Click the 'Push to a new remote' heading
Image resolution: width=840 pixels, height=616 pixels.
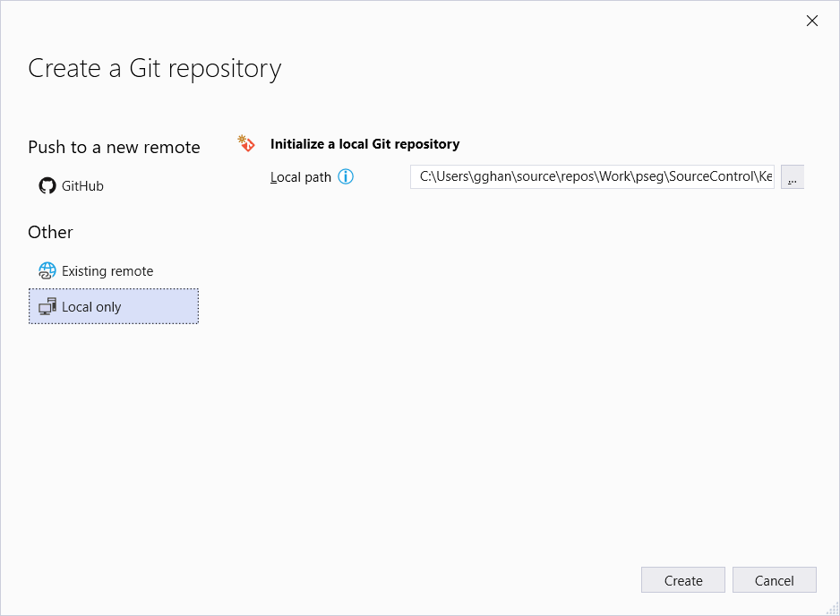(114, 147)
